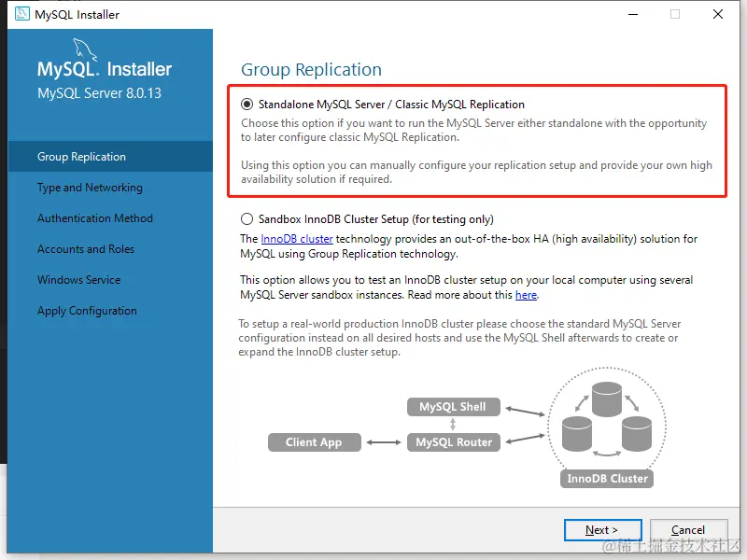This screenshot has width=747, height=560.
Task: Open Accounts and Roles step
Action: pos(86,249)
